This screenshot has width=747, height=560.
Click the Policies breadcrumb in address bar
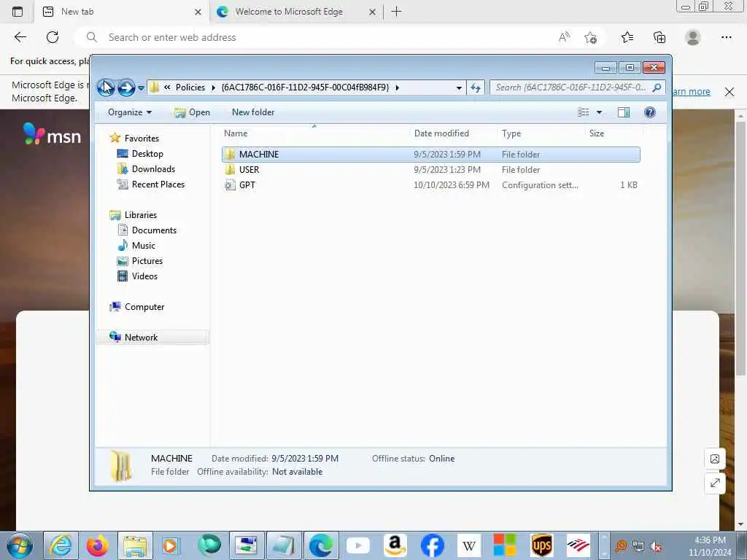tap(190, 87)
